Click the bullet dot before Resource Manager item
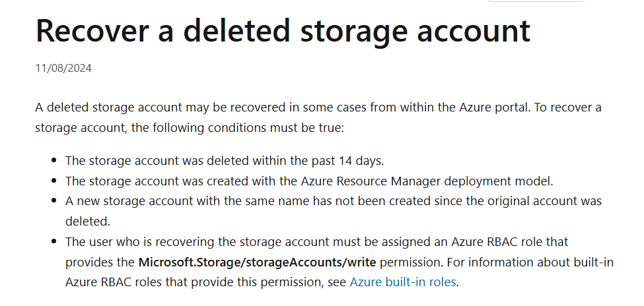Screen dimensions: 644x306 pos(54,181)
